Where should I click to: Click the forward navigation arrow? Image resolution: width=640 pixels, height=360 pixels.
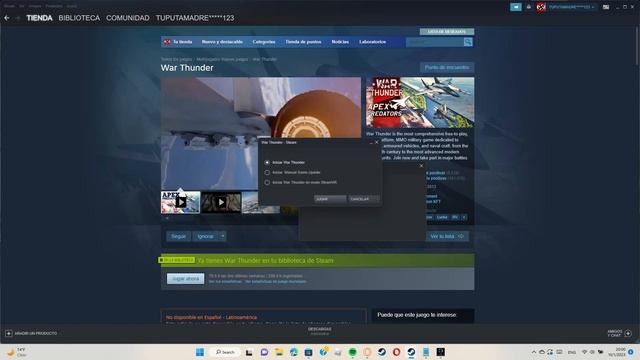click(18, 18)
